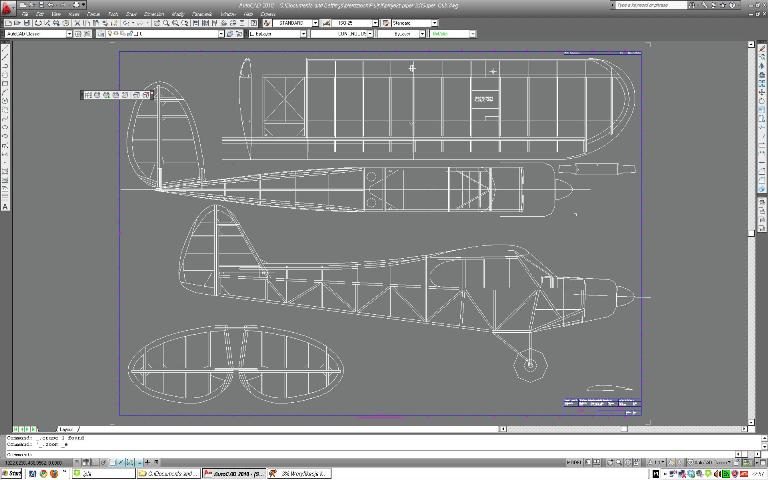Viewport: 768px width, 480px height.
Task: Open the Express menu
Action: pos(267,14)
